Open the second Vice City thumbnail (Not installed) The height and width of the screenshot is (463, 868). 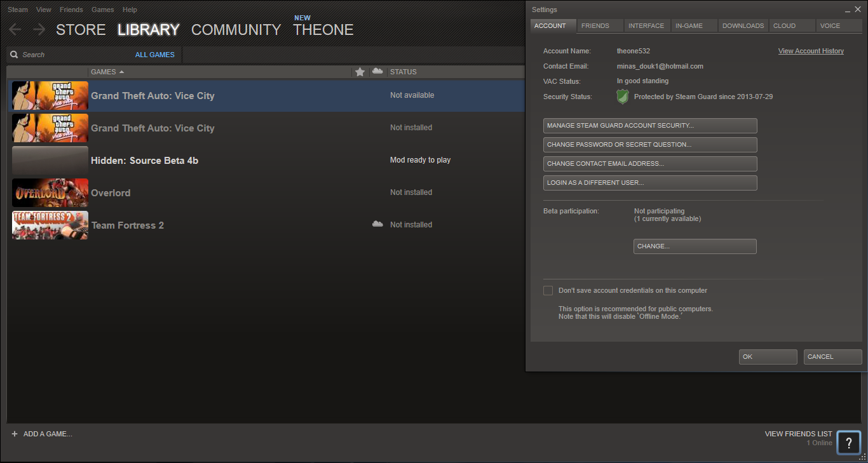pos(50,128)
